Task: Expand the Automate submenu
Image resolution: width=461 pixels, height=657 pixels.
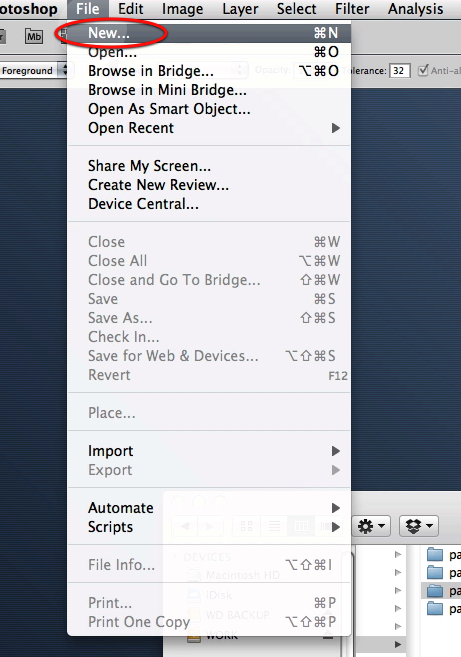Action: (210, 508)
